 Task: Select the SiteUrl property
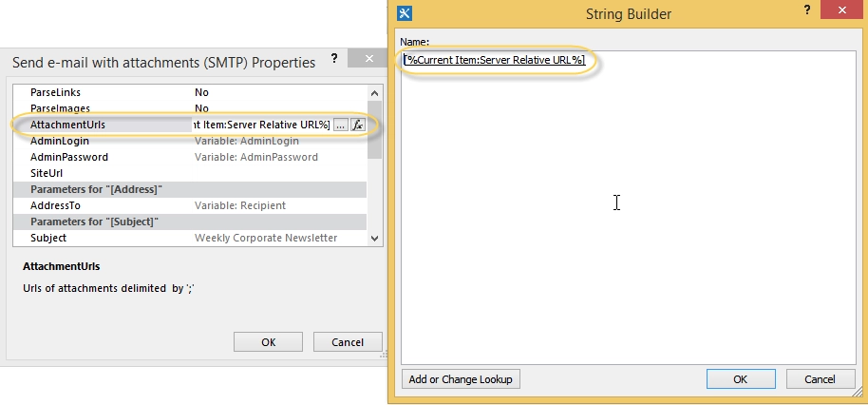click(47, 173)
